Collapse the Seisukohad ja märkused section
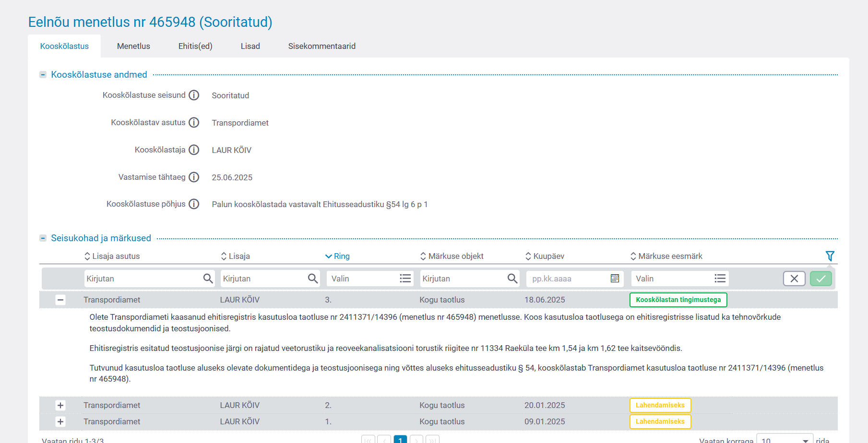The width and height of the screenshot is (868, 443). (x=43, y=238)
